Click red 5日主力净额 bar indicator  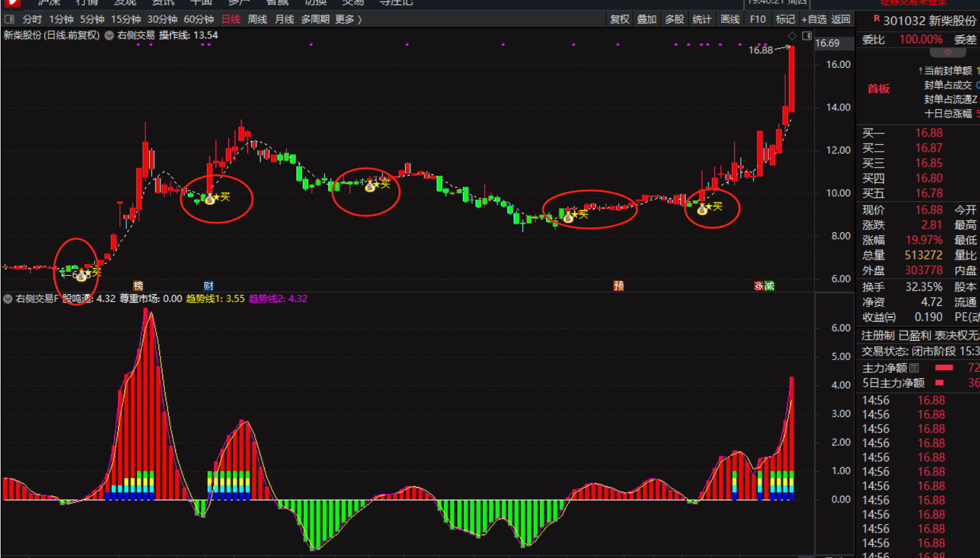[939, 383]
